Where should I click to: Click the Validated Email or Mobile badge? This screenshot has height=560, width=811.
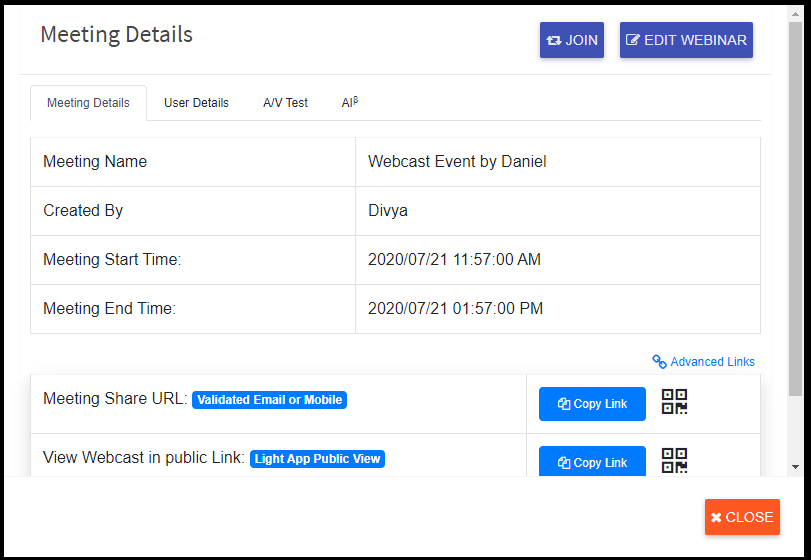(269, 400)
